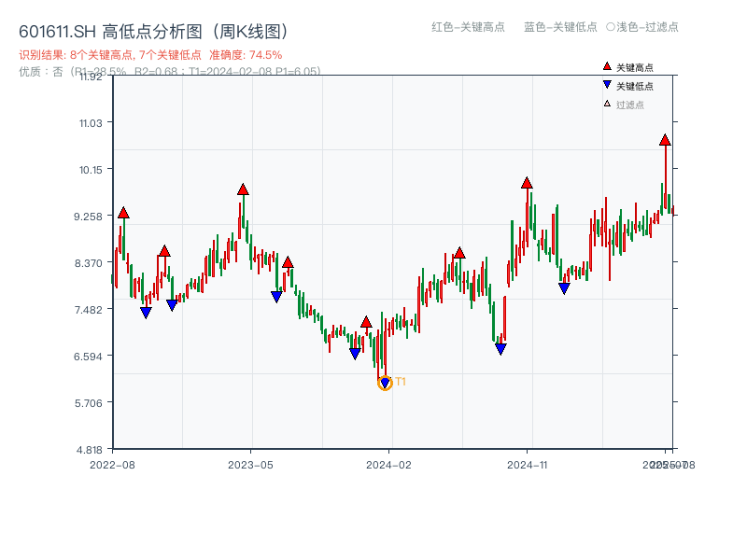
Task: Click the red high marker near 2024-11
Action: coord(529,184)
